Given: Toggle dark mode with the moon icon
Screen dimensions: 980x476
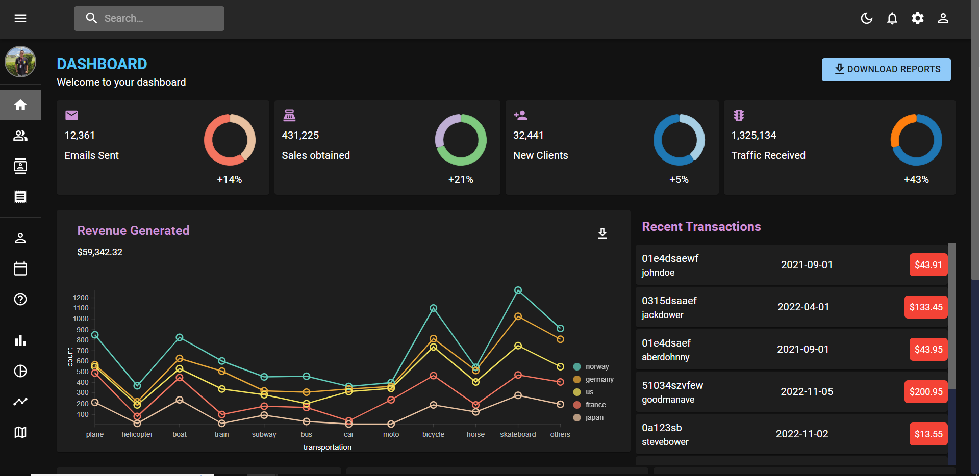Looking at the screenshot, I should pyautogui.click(x=866, y=18).
